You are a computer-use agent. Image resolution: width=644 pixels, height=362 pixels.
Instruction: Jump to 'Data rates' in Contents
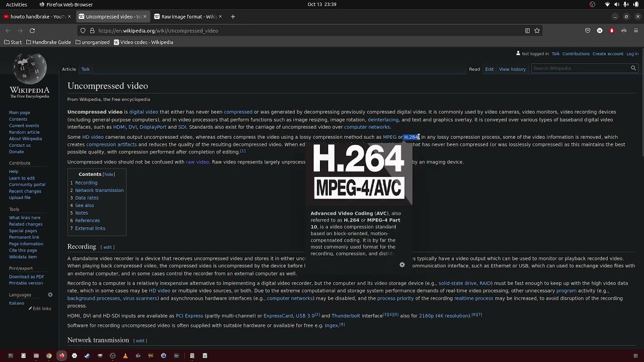[87, 198]
